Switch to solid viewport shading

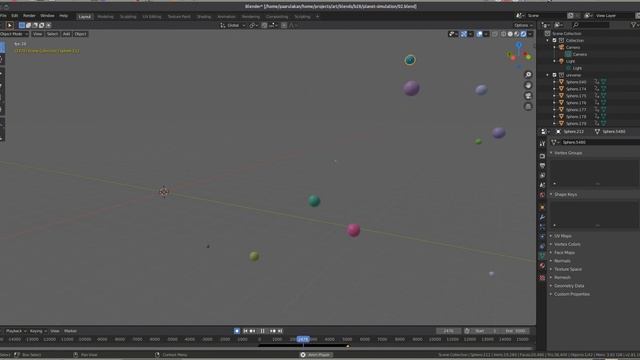pyautogui.click(x=510, y=34)
